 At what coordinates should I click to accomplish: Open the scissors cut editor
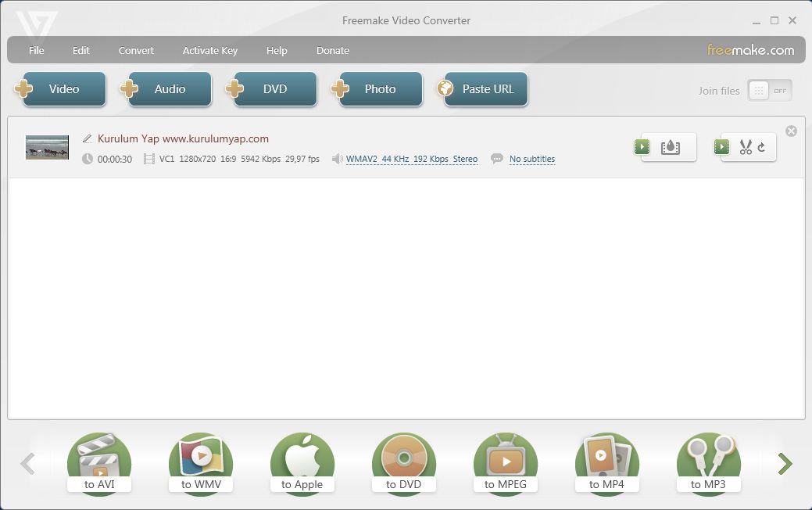pyautogui.click(x=746, y=147)
